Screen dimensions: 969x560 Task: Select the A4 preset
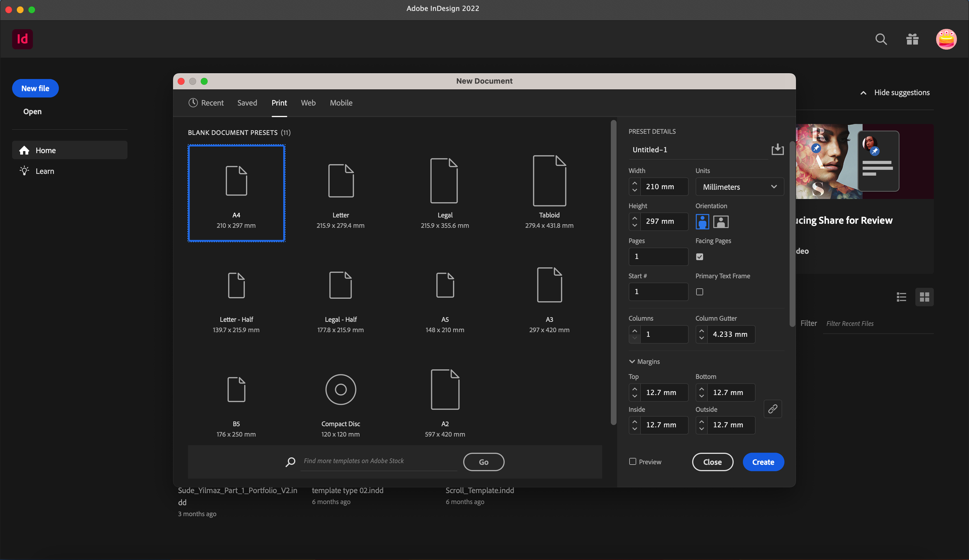(236, 193)
